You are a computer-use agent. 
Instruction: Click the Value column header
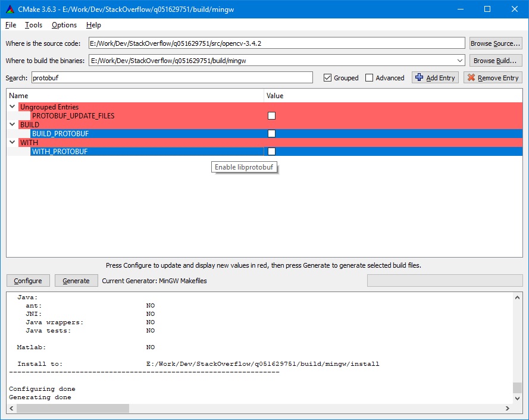tap(393, 96)
